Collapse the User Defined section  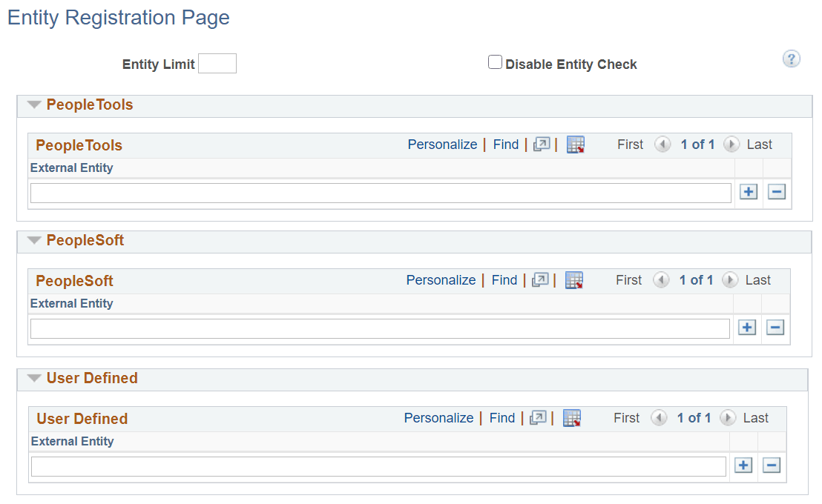[x=33, y=378]
